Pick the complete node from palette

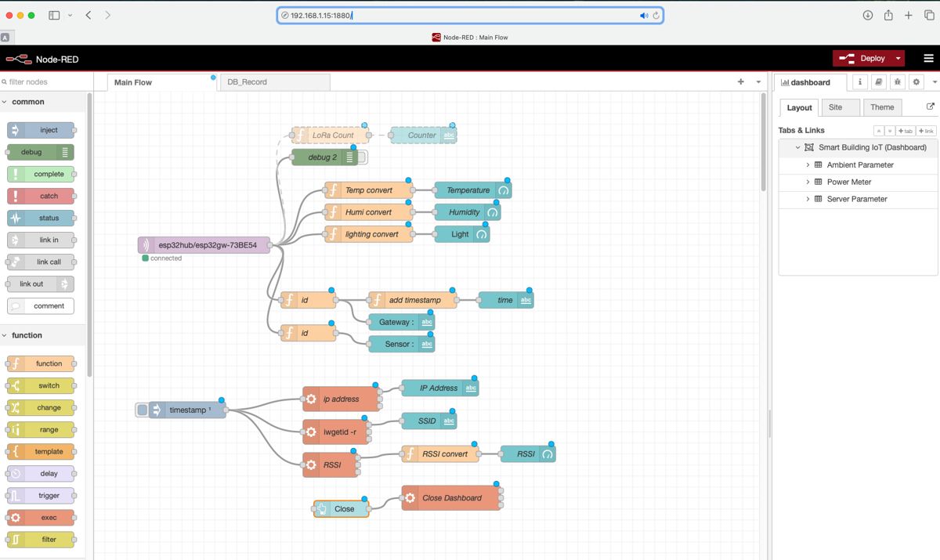(41, 174)
